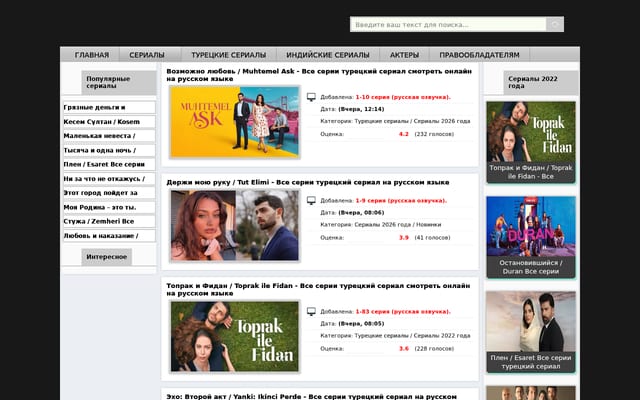Open Держи мою руку / Tut Elimi title

[x=308, y=182]
